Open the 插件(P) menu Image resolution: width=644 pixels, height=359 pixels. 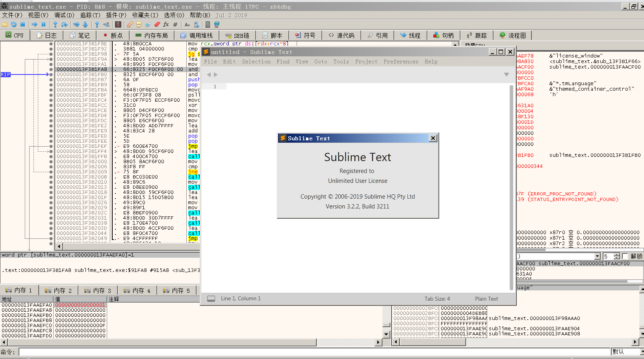coord(116,15)
